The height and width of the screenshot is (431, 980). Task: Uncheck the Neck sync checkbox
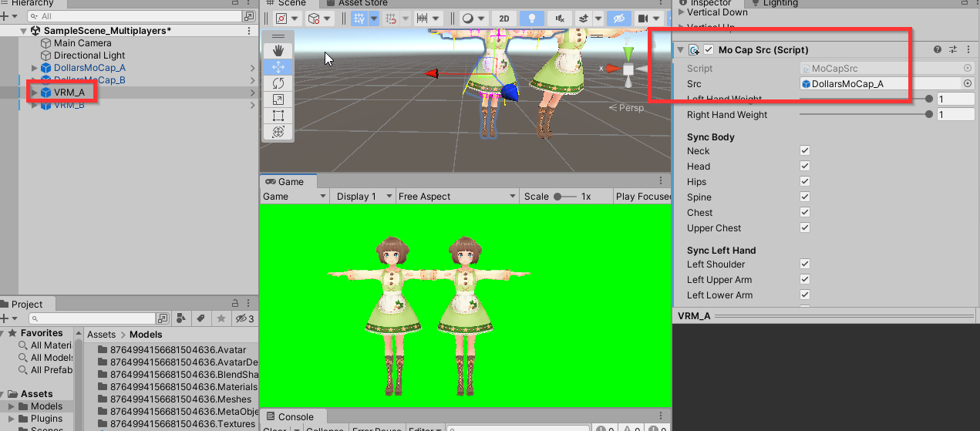point(805,151)
